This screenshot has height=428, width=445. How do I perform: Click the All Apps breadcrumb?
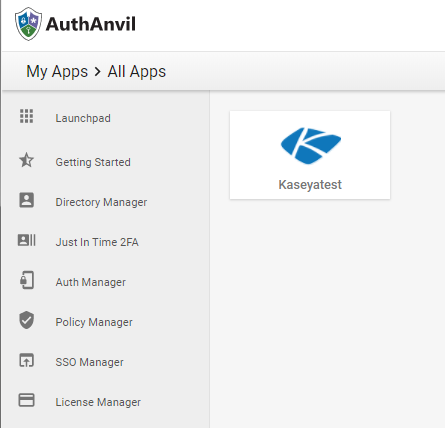click(x=137, y=72)
